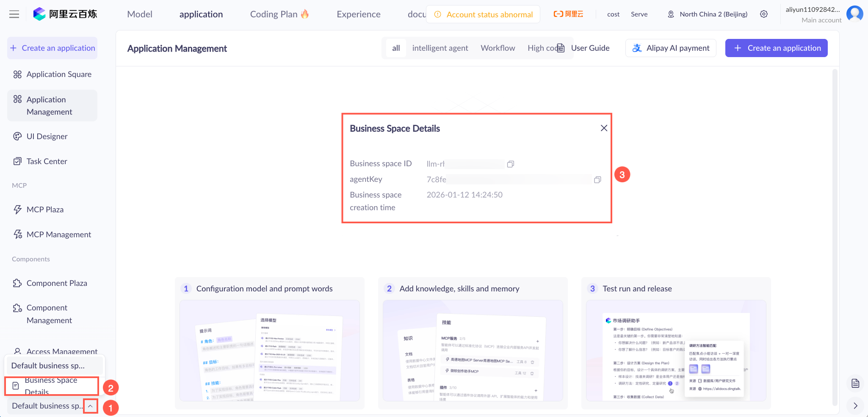Click the MCP Management icon
The height and width of the screenshot is (417, 868).
(x=17, y=234)
